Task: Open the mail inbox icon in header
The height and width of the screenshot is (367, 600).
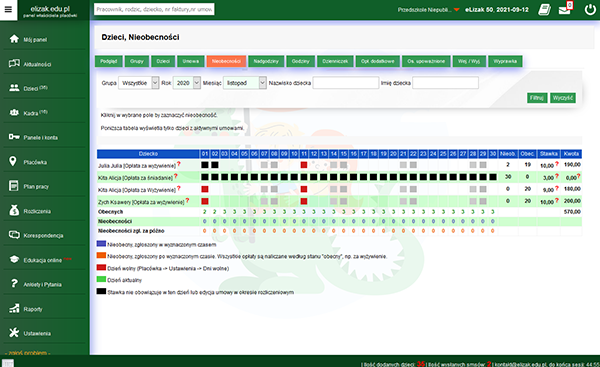Action: pos(564,10)
